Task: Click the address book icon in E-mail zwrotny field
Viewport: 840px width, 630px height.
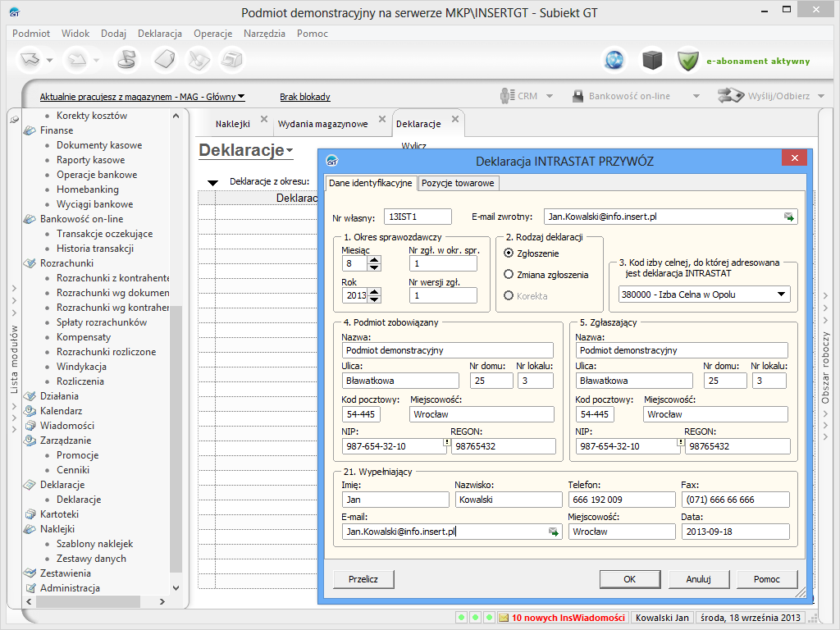Action: pyautogui.click(x=788, y=217)
